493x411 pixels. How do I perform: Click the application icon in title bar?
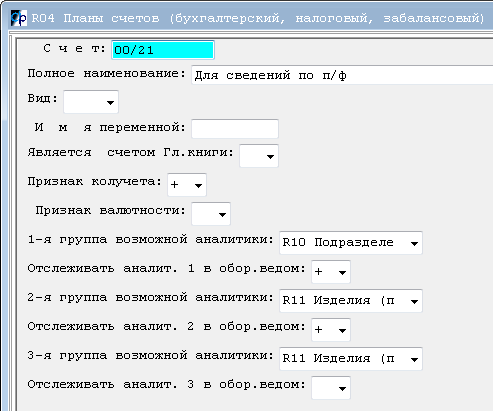coord(18,18)
